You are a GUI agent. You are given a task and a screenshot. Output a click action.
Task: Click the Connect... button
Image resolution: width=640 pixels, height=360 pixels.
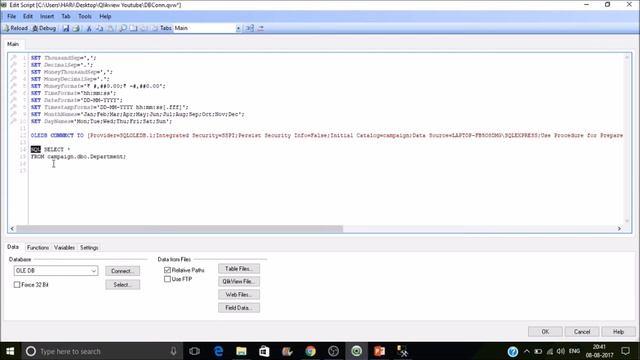pos(122,271)
